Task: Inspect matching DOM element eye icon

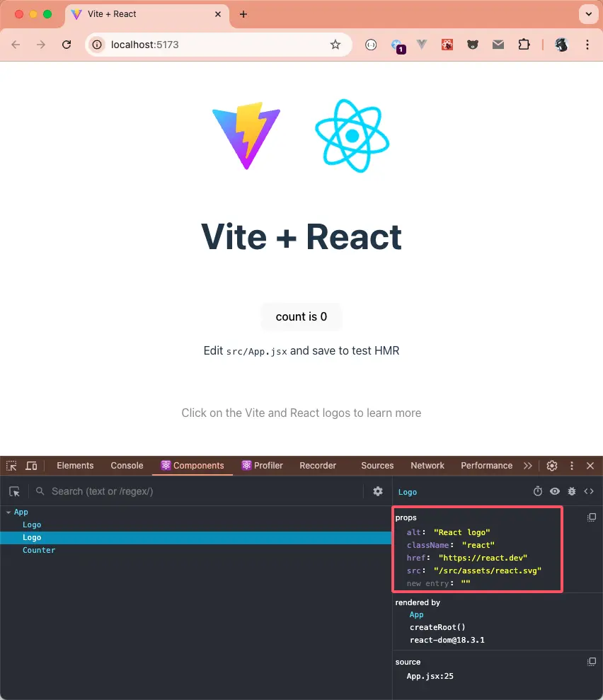Action: 555,491
